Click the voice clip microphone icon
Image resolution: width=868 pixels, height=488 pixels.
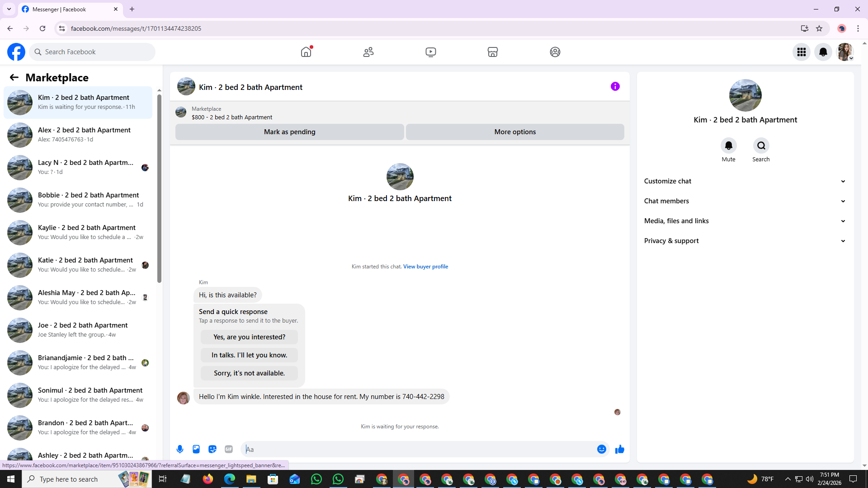point(180,449)
